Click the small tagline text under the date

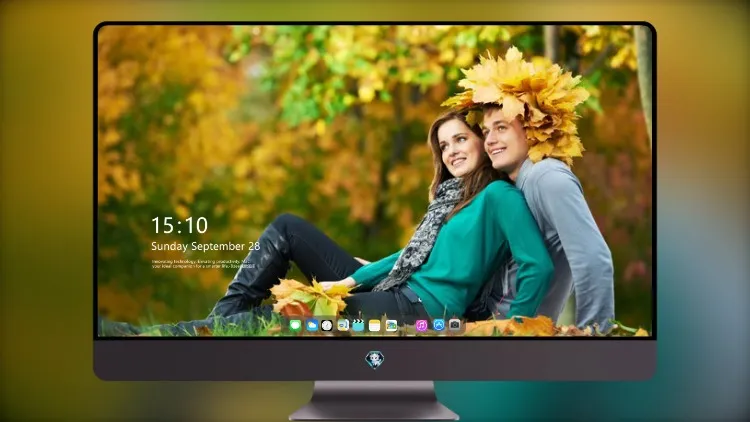[203, 264]
